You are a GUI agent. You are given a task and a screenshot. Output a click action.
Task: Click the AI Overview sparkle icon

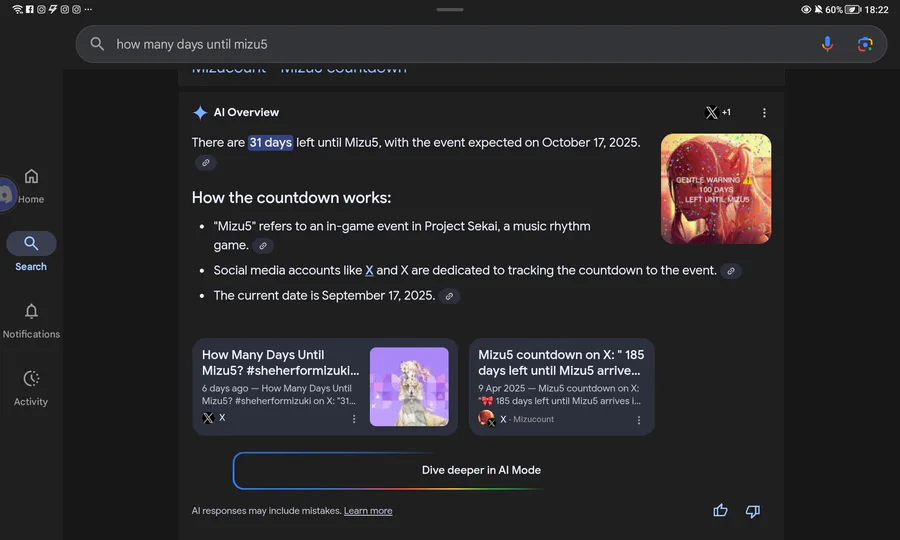tap(200, 112)
